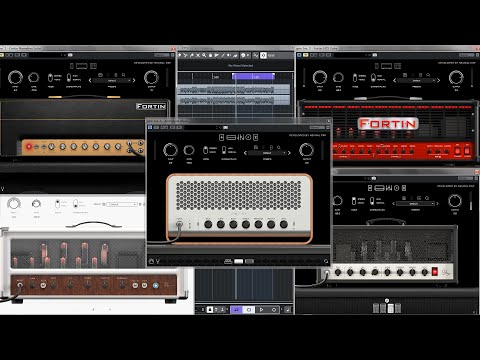The height and width of the screenshot is (360, 480).
Task: Toggle oversampling switch in center cream amp window
Action: click(224, 150)
